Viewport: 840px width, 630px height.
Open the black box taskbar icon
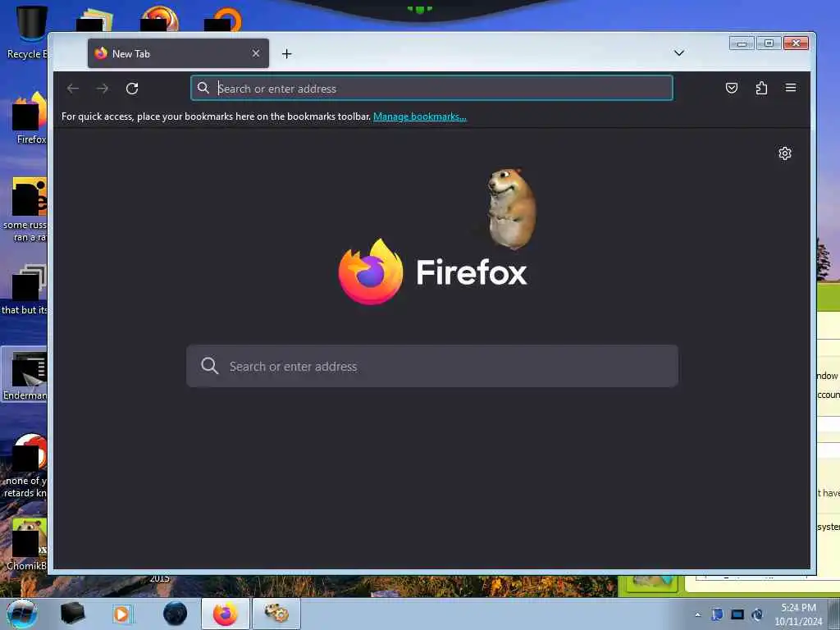coord(72,614)
